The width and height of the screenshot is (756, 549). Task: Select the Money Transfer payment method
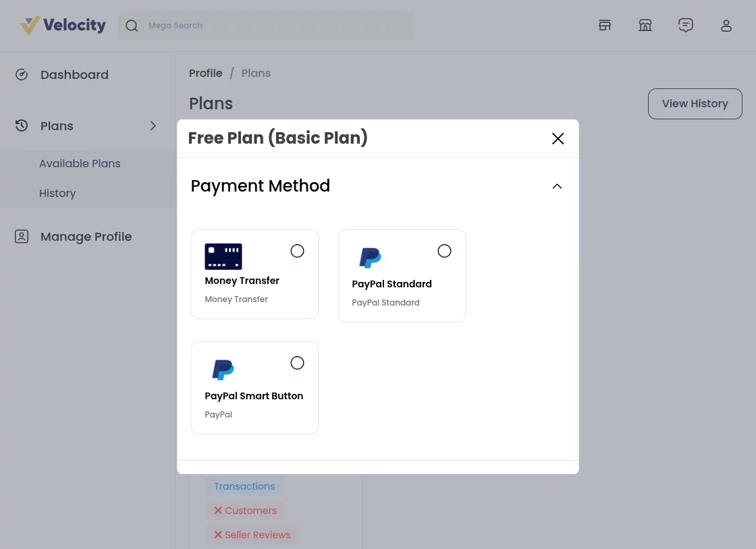click(x=297, y=250)
